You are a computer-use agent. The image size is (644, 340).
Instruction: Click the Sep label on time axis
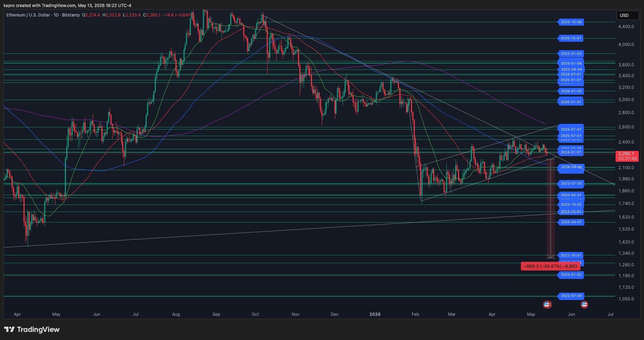pos(216,314)
